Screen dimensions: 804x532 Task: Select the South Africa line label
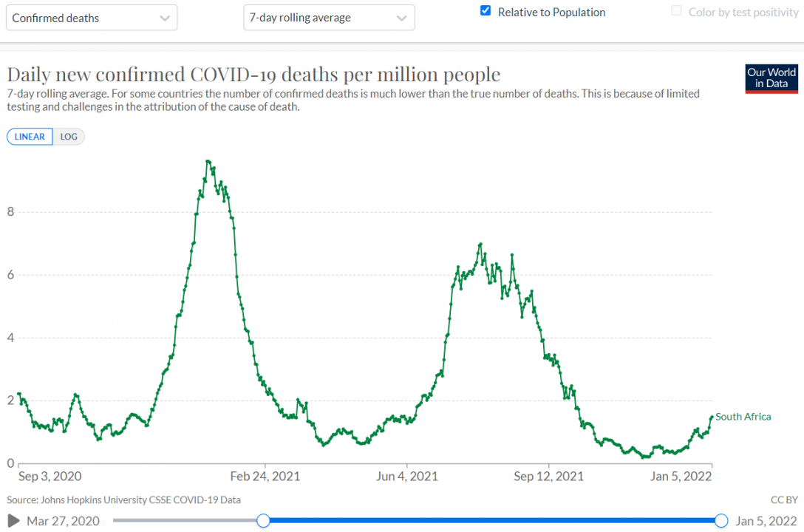(743, 417)
